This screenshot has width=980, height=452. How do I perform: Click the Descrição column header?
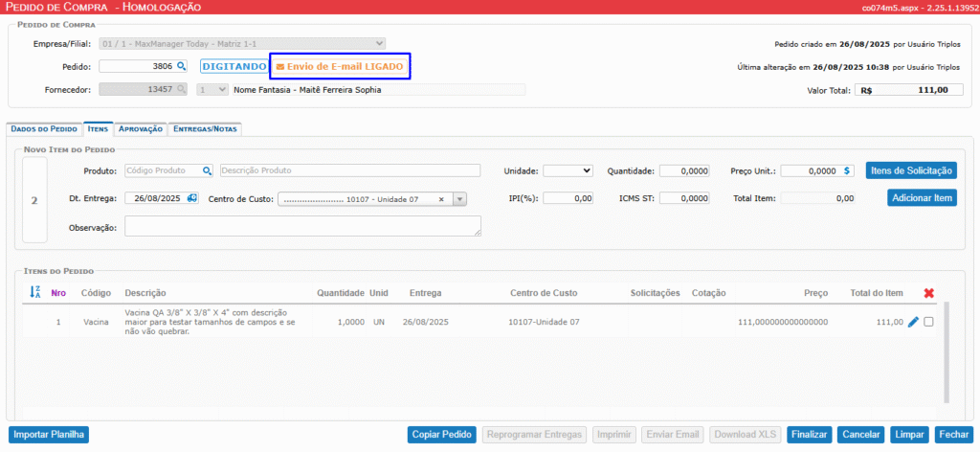145,293
